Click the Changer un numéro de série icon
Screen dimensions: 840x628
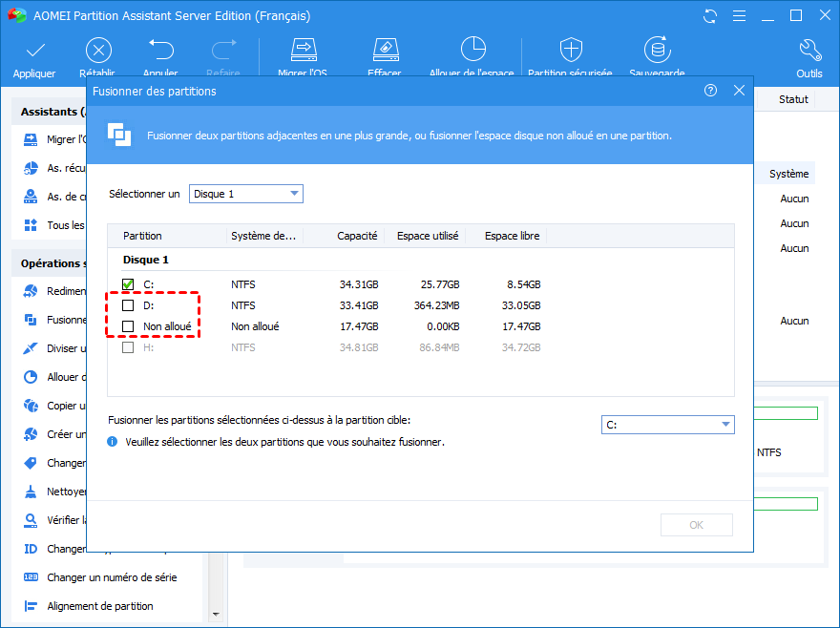pos(31,577)
